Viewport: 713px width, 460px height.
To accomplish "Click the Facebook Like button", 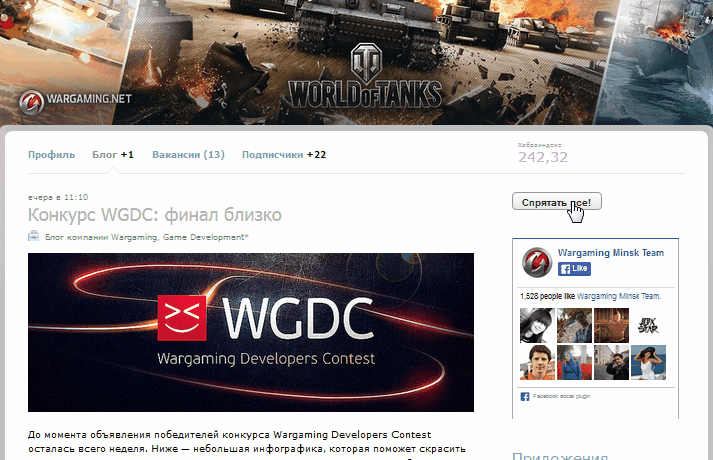I will (x=574, y=269).
